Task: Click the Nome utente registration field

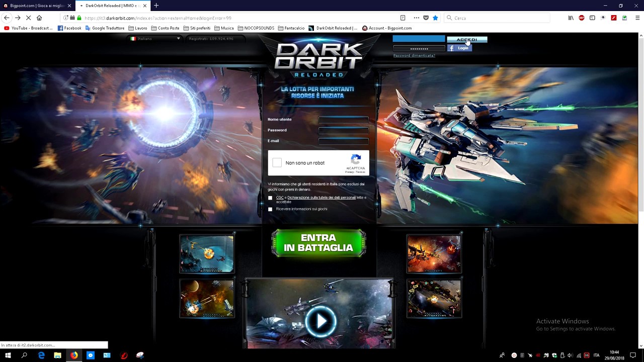Action: click(343, 120)
